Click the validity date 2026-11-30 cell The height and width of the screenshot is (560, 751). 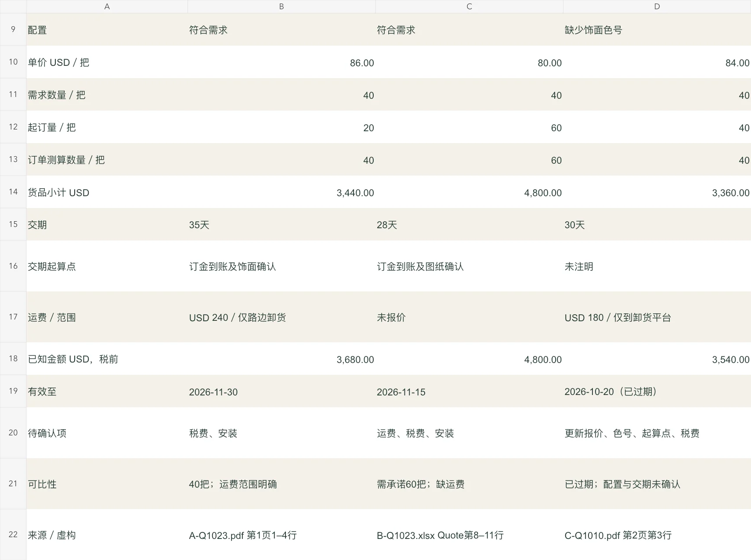coord(282,391)
